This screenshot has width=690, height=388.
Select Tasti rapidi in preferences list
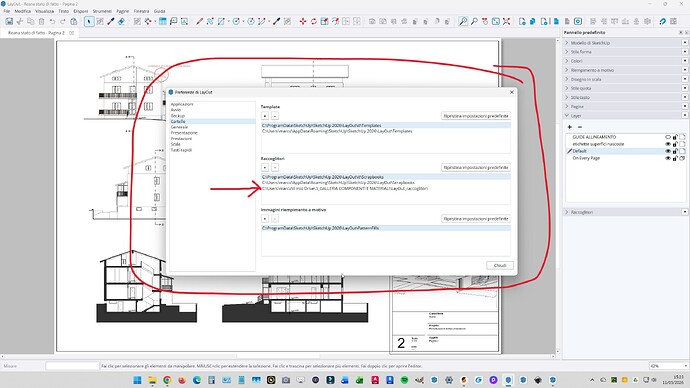(x=181, y=150)
